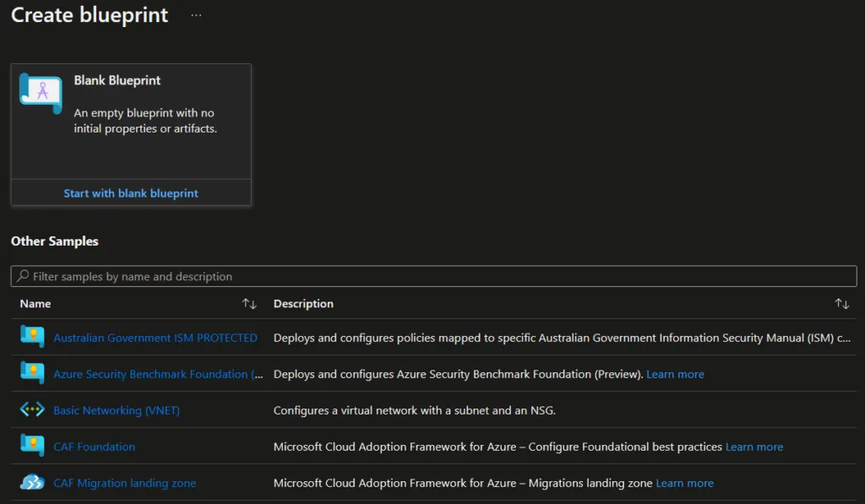Click the Description column header
Screen dimensions: 865x504
click(303, 304)
